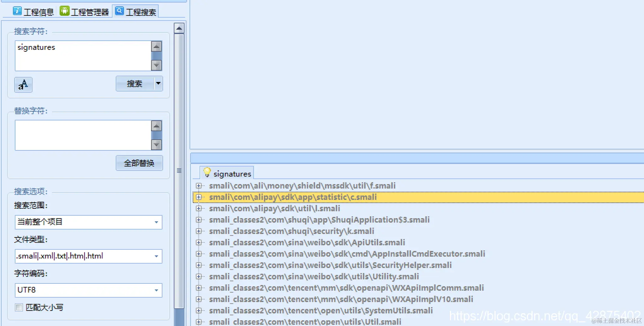Click replace field scrollbar up arrow
This screenshot has width=644, height=326.
click(x=156, y=126)
